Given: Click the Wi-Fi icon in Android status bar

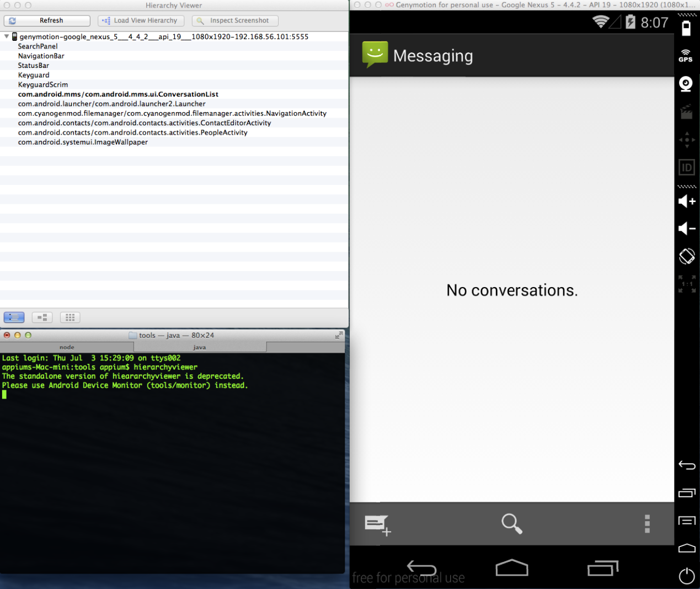Looking at the screenshot, I should [x=601, y=22].
